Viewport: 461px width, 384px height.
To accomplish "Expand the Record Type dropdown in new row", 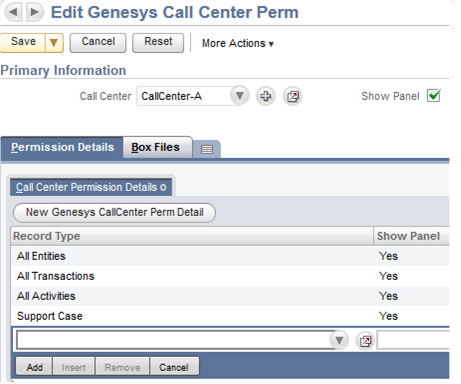I will pos(339,341).
